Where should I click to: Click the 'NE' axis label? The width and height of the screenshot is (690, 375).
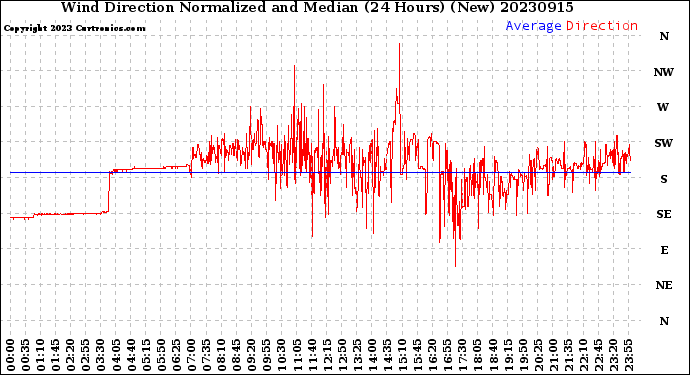[x=664, y=286]
